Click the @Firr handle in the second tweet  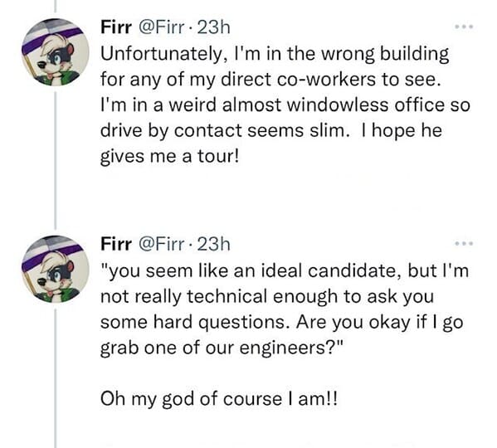160,244
